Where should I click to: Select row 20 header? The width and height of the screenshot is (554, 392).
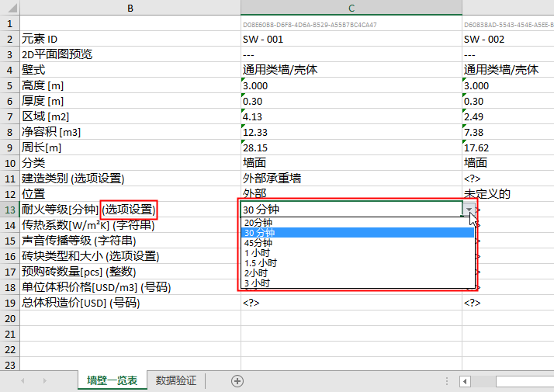[x=10, y=318]
